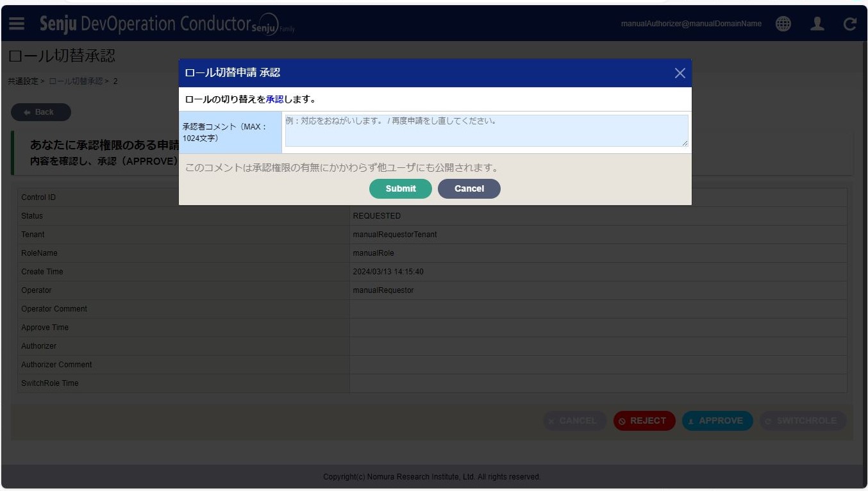
Task: Click the RoleName row label
Action: tap(39, 253)
